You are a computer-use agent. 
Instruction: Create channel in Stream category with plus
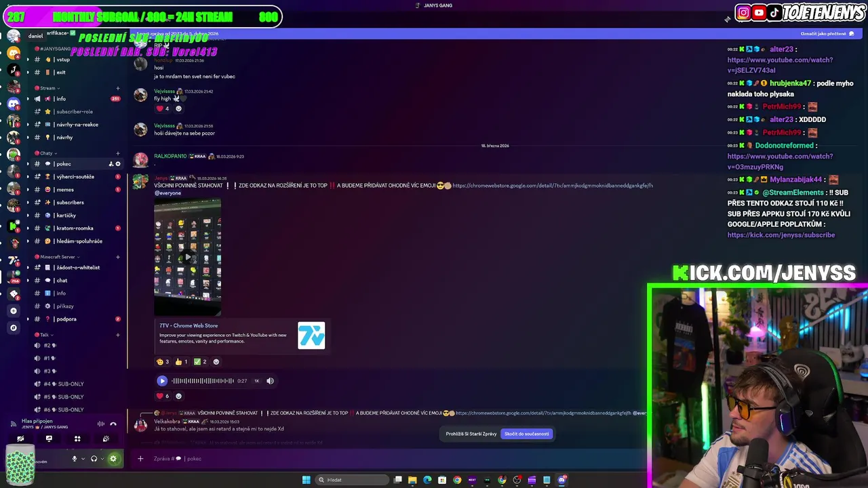point(118,88)
